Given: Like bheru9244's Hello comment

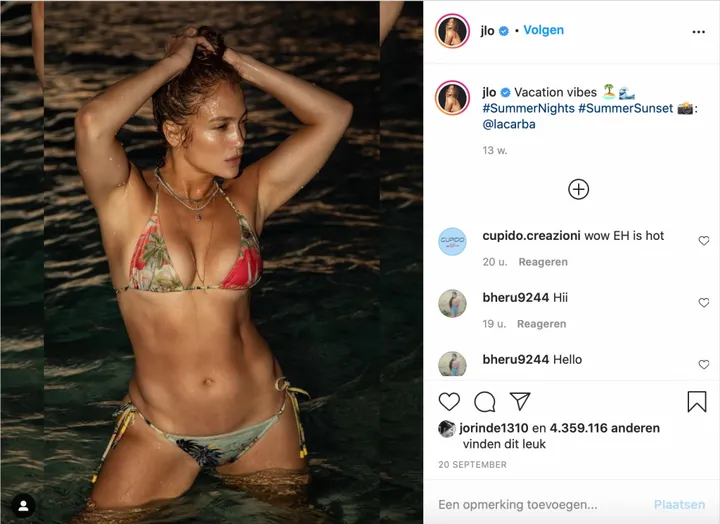Looking at the screenshot, I should 703,365.
